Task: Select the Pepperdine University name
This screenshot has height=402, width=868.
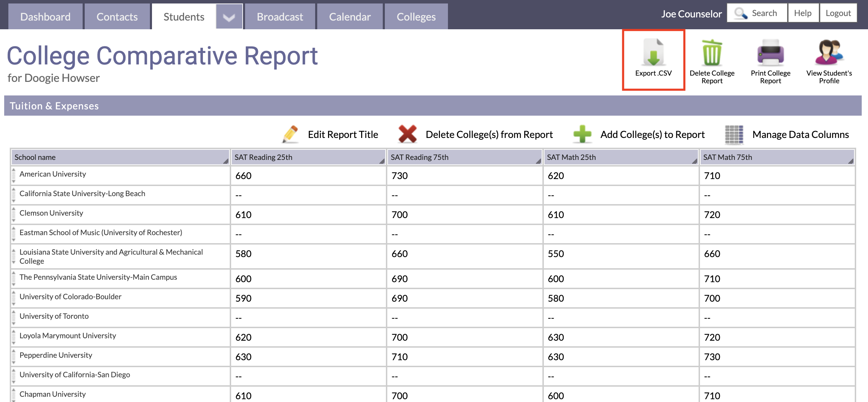Action: click(56, 355)
